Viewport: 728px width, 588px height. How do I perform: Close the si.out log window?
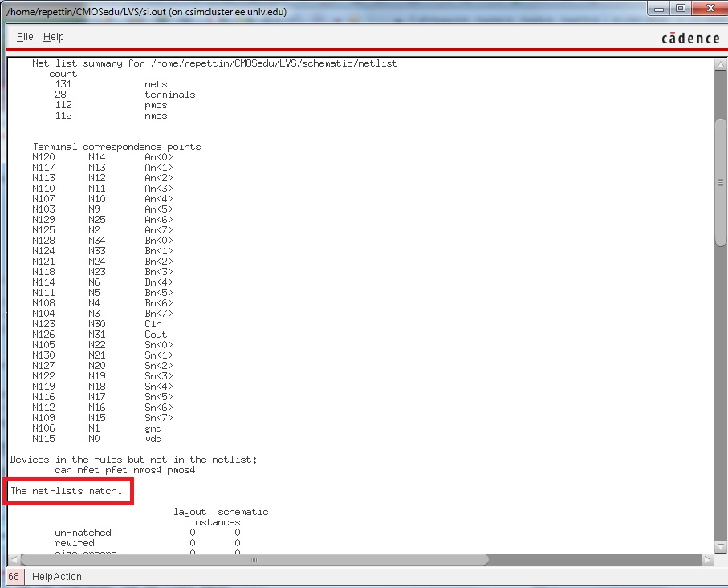(709, 9)
